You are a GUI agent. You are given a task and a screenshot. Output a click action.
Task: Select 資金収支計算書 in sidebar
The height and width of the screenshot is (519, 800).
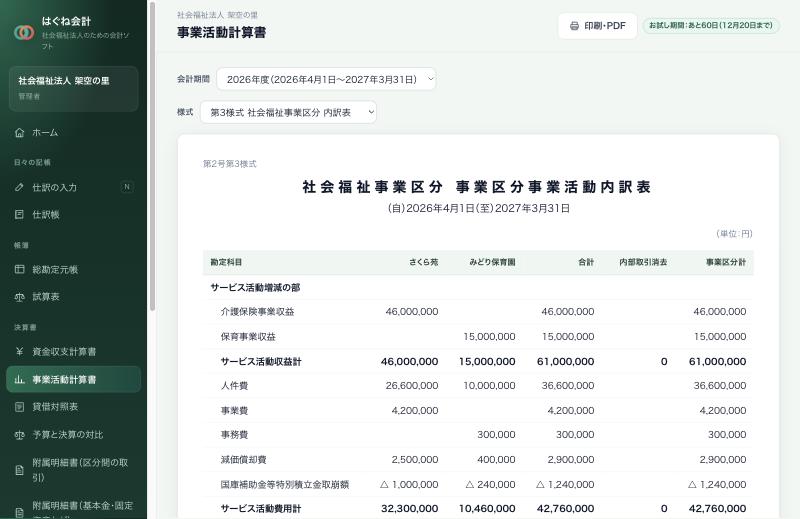(73, 352)
